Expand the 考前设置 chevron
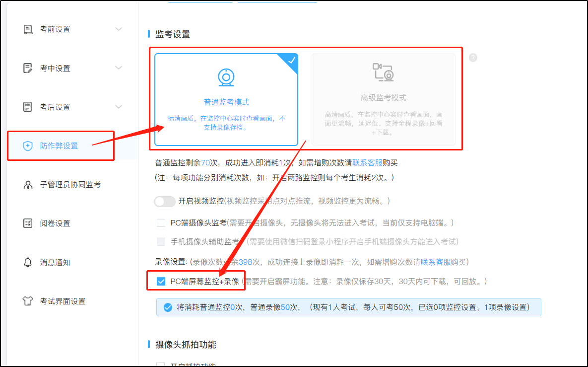The width and height of the screenshot is (588, 367). point(119,29)
